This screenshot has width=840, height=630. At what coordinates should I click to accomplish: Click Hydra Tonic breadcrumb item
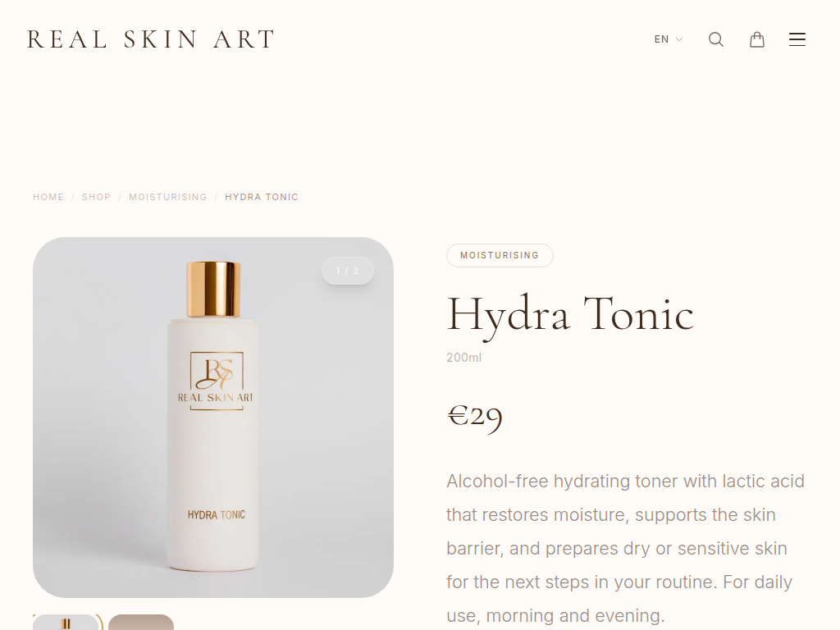click(262, 197)
